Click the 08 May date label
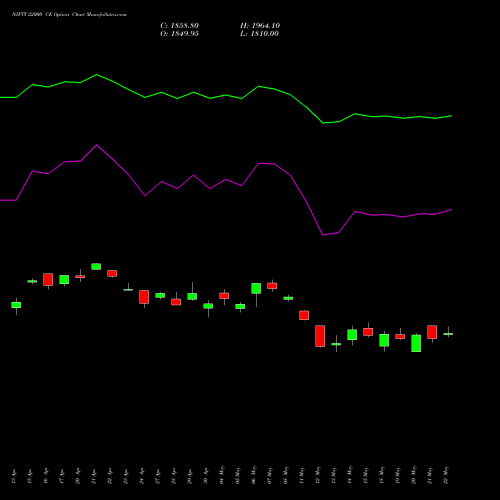 coord(286,475)
